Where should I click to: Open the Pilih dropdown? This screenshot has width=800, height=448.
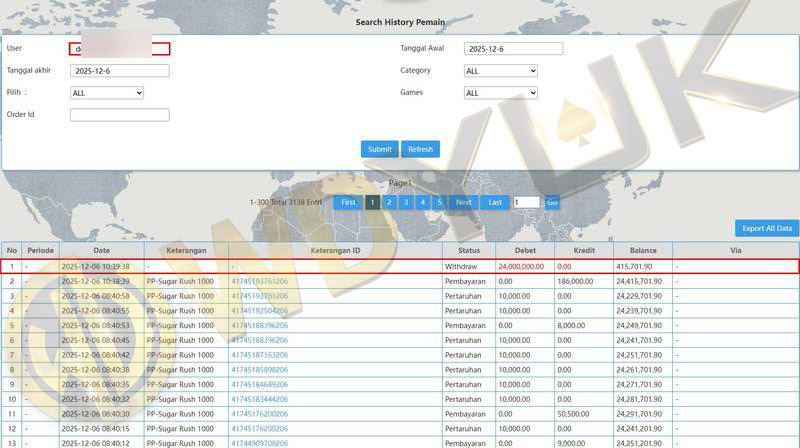tap(107, 93)
